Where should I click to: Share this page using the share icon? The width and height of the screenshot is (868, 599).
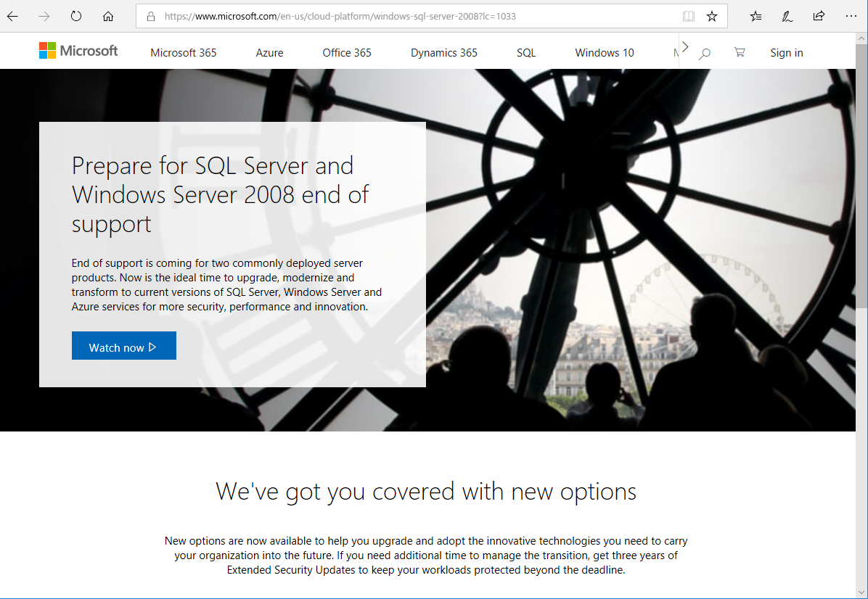click(x=819, y=16)
